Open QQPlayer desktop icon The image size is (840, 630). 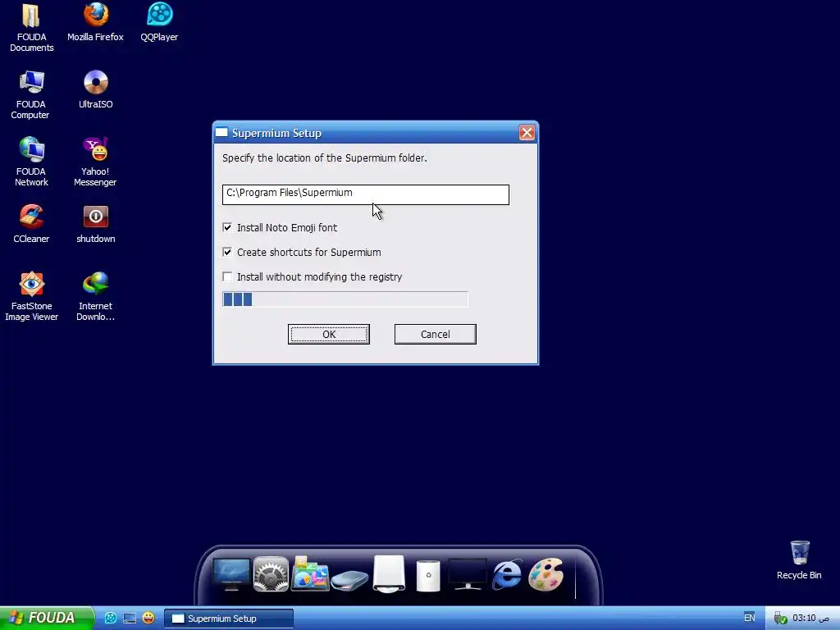(159, 22)
